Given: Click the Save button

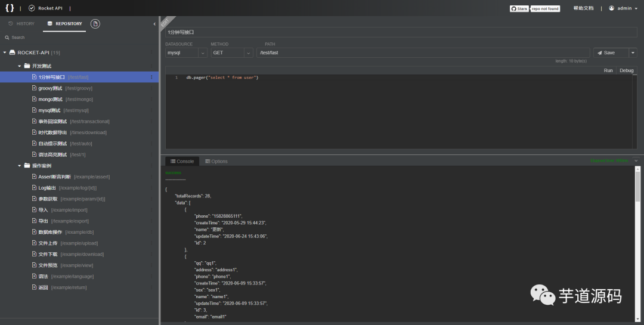Looking at the screenshot, I should tap(611, 52).
